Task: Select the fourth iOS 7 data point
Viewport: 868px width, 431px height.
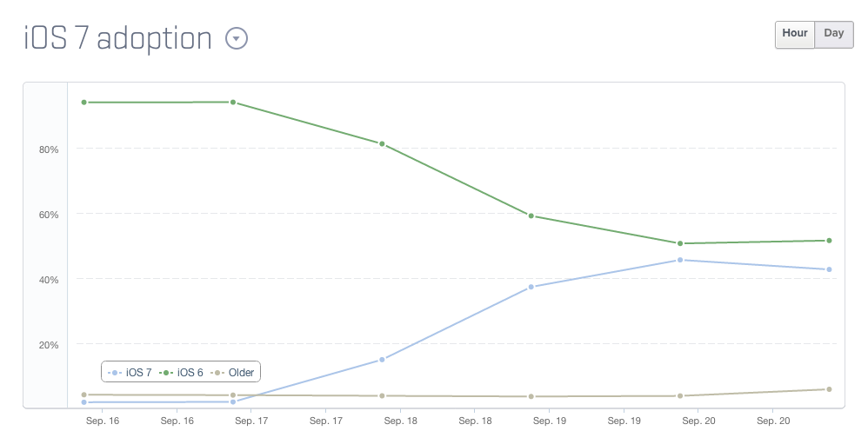Action: coord(531,287)
